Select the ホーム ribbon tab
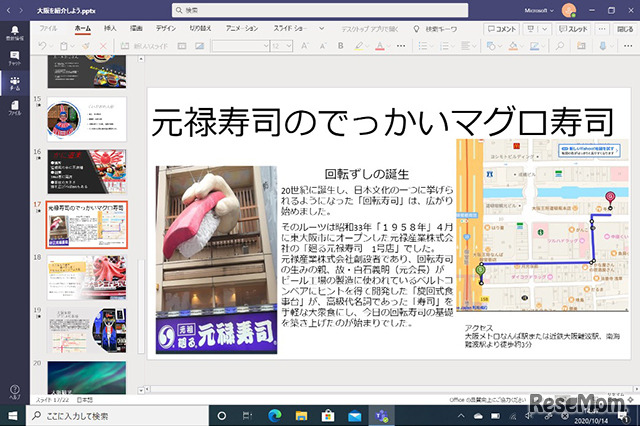This screenshot has height=426, width=640. pos(83,29)
